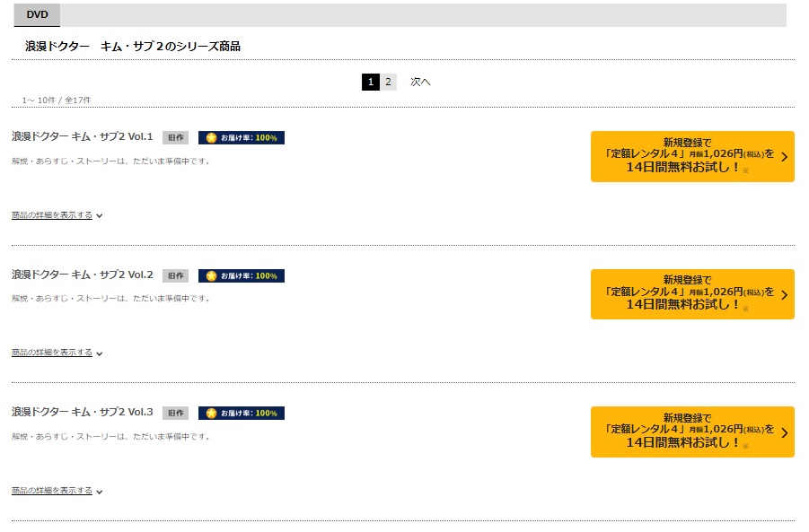
Task: Open 浪漫ドクター キム・サブ2 Vol.2 title
Action: (x=83, y=275)
